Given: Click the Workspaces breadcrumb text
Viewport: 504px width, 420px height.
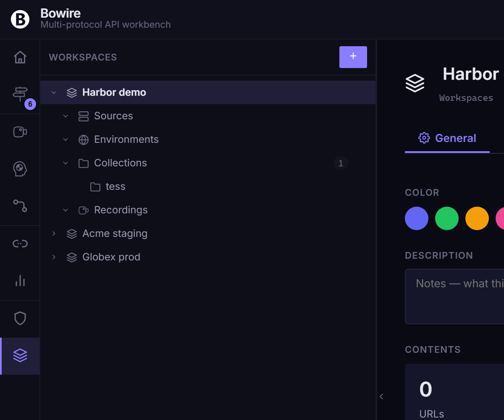Looking at the screenshot, I should [x=466, y=98].
